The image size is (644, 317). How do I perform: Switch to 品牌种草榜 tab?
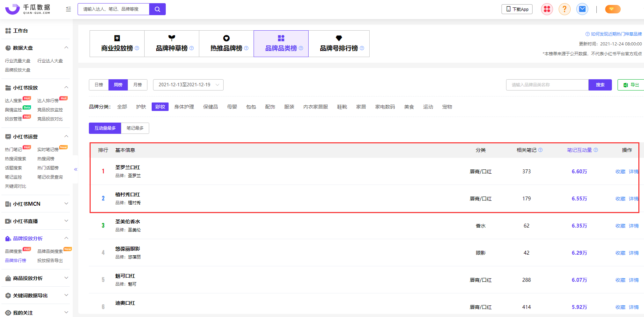[x=172, y=44]
